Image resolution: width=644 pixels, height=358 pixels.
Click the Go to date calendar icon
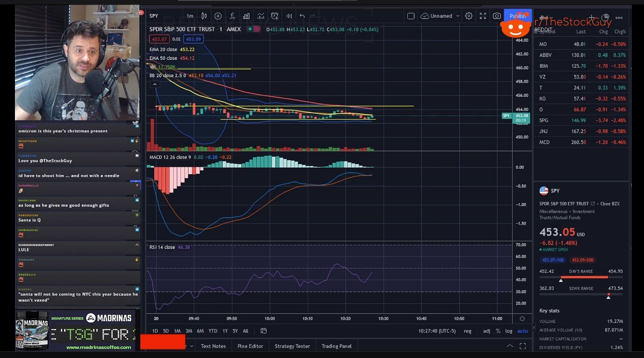tap(263, 331)
